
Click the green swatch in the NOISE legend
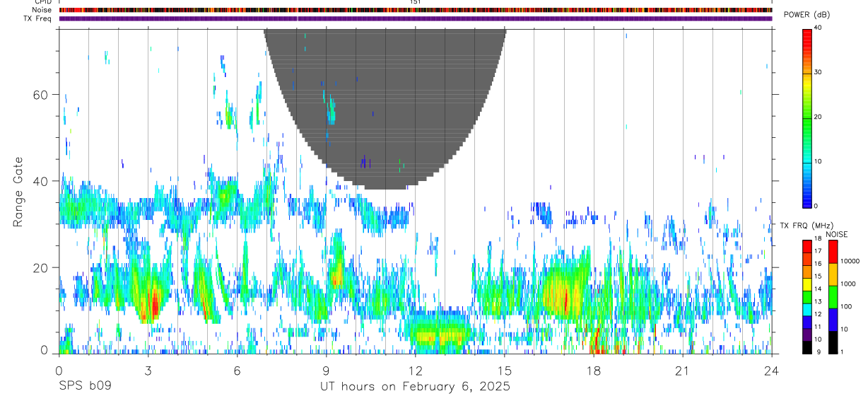click(833, 296)
